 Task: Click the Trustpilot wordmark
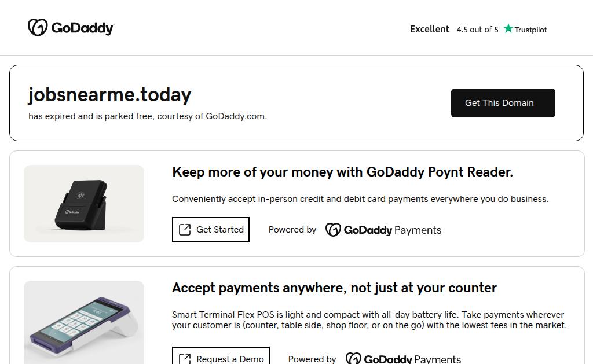(x=530, y=30)
